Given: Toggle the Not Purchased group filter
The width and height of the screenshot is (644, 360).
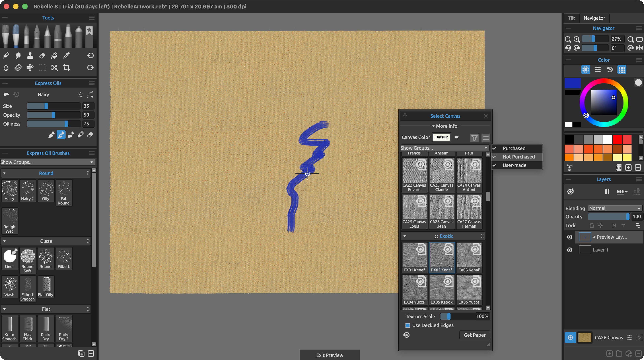Looking at the screenshot, I should tap(517, 157).
